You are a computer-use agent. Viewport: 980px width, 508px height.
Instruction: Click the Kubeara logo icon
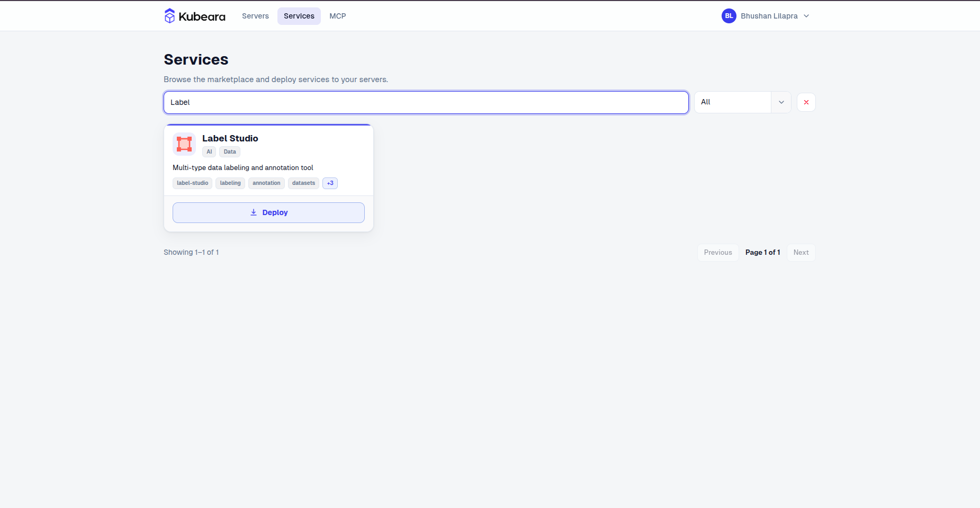tap(169, 16)
